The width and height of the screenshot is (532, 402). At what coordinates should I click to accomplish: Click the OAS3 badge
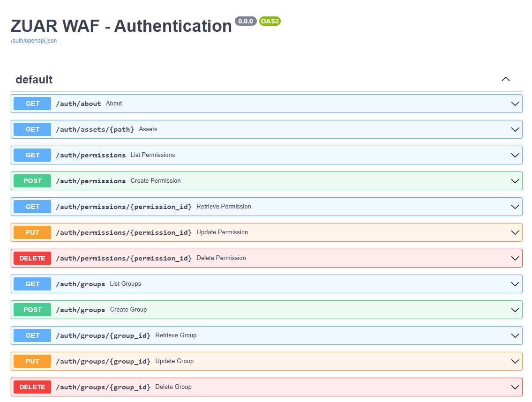270,21
